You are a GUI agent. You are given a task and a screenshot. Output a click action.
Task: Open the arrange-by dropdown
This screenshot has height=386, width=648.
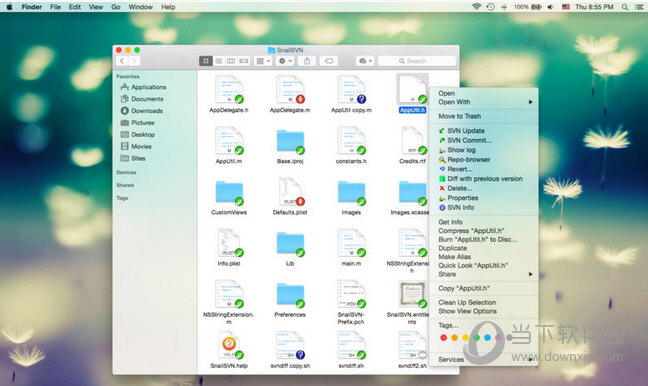(263, 61)
